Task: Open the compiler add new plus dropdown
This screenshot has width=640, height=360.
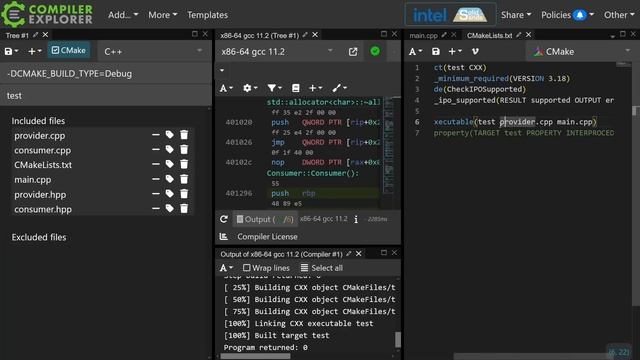Action: tap(315, 88)
